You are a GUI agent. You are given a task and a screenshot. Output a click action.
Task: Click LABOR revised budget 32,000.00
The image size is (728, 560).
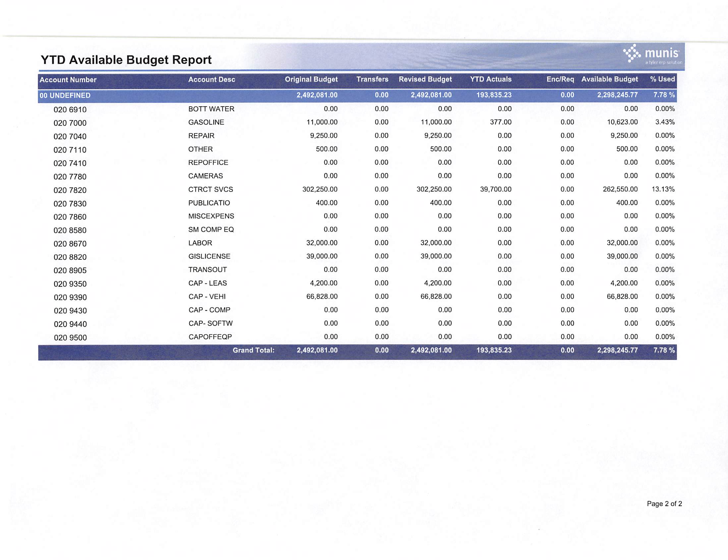pyautogui.click(x=436, y=243)
